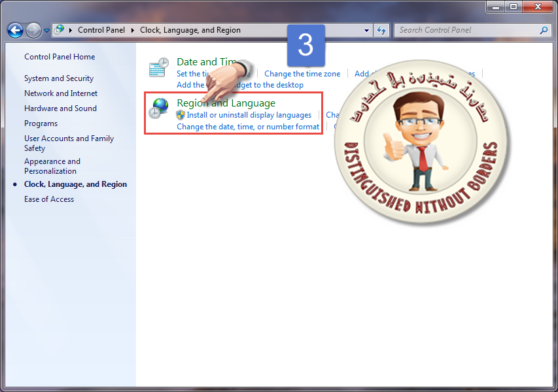
Task: Minimize the Control Panel window
Action: coord(496,7)
